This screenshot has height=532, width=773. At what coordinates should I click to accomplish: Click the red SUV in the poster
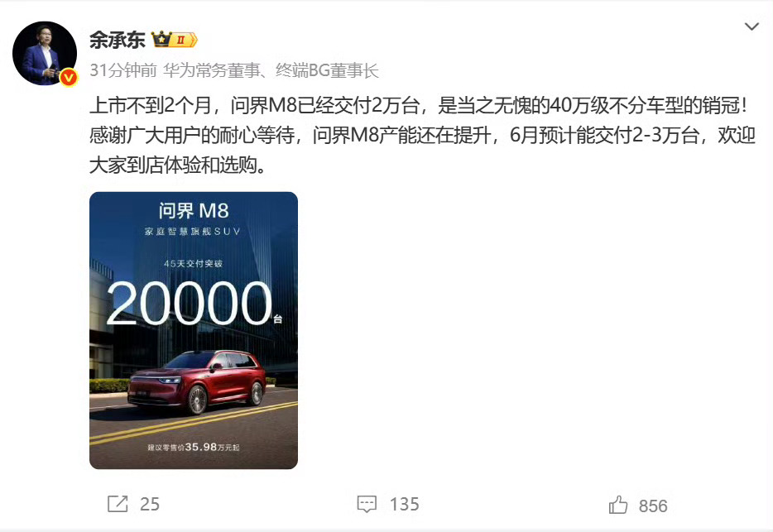(196, 382)
